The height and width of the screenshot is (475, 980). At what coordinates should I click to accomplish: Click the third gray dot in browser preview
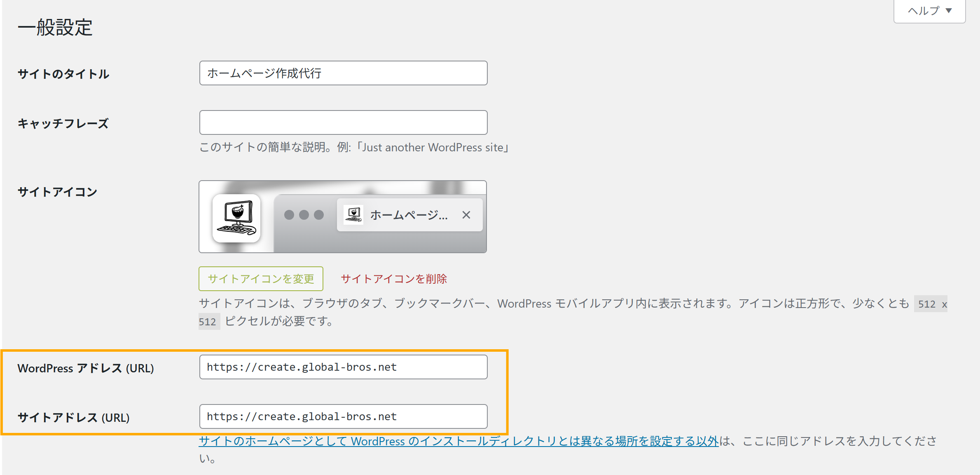pos(319,215)
